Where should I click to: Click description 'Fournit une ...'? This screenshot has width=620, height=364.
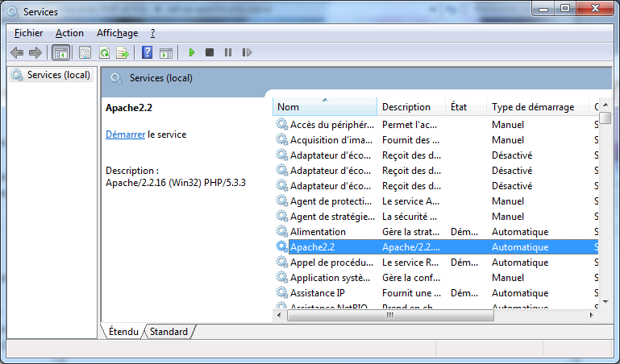pyautogui.click(x=411, y=292)
